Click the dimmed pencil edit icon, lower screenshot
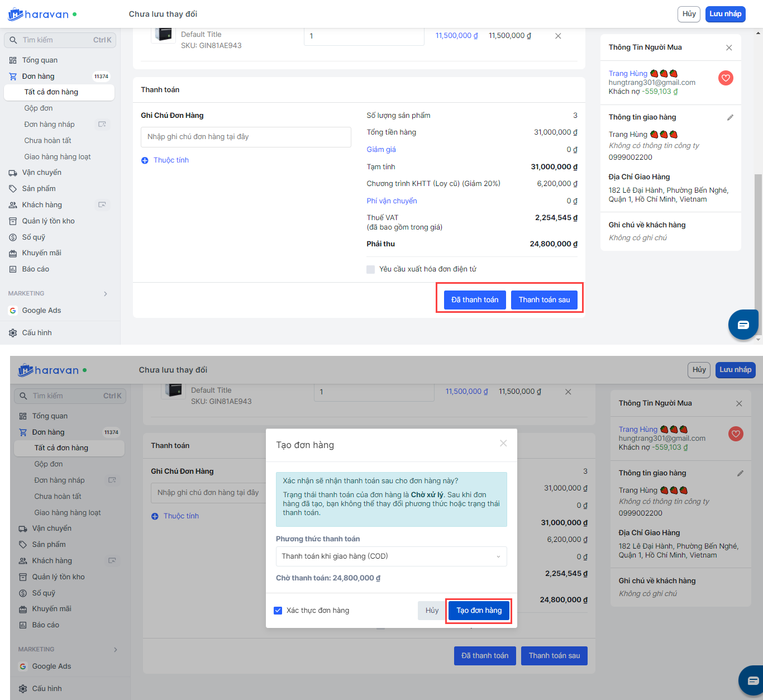763x700 pixels. pos(740,473)
